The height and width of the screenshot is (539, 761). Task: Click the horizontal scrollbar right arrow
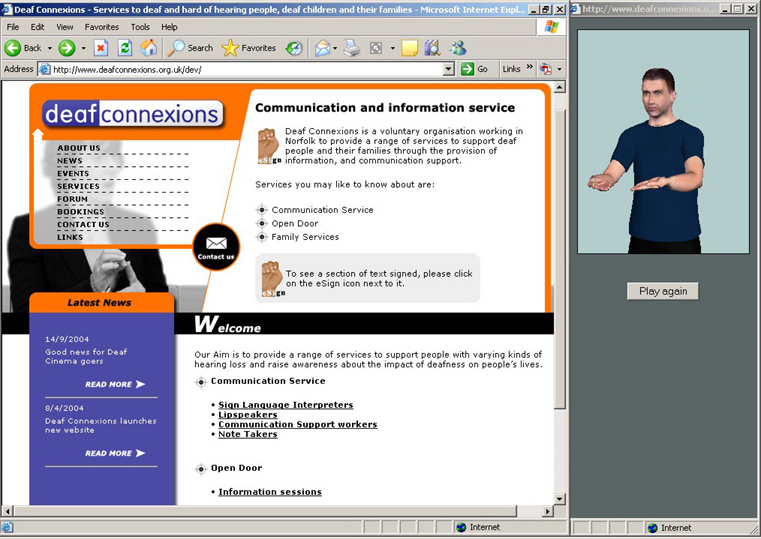[547, 511]
